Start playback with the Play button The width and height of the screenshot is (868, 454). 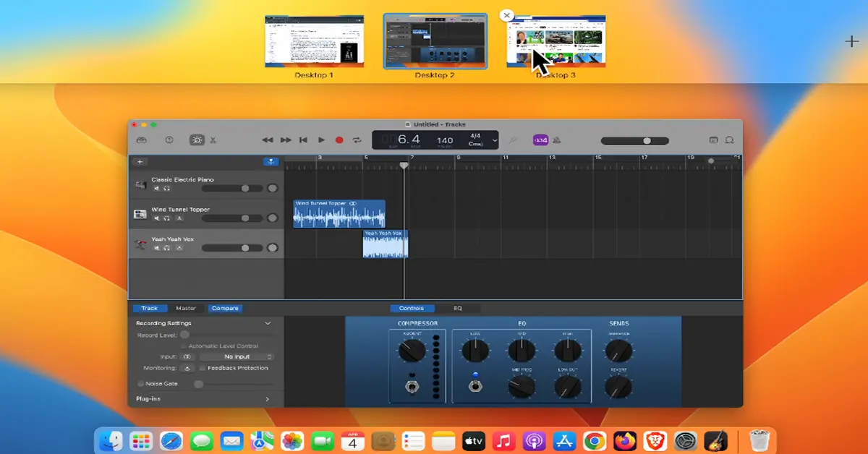(x=321, y=140)
